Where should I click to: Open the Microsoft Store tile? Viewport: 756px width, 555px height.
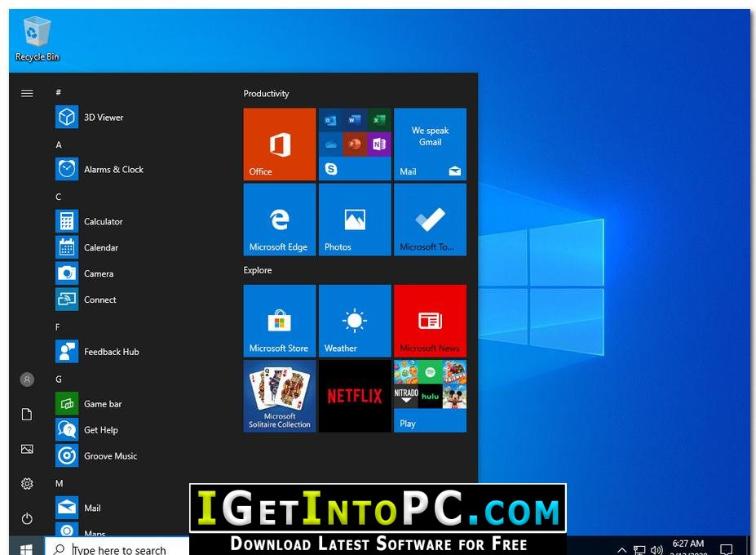coord(280,321)
